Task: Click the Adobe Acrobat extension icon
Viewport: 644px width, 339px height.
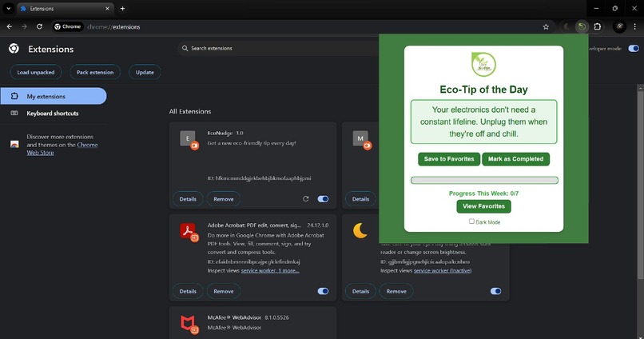Action: [188, 230]
